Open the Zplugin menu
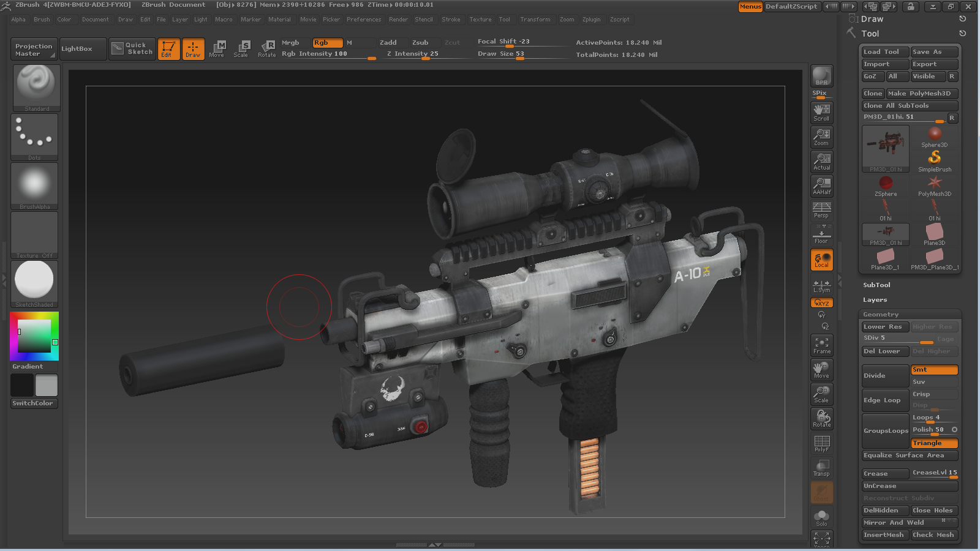 pyautogui.click(x=591, y=20)
